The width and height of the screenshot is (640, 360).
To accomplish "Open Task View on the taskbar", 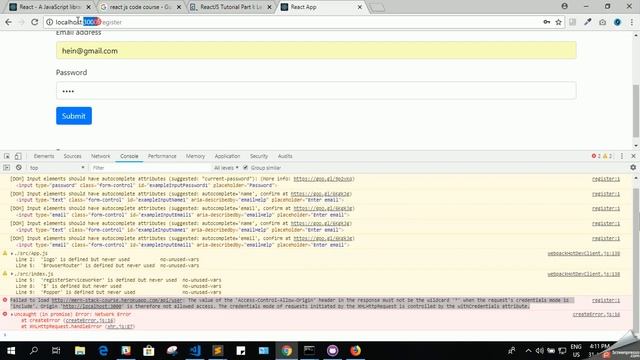I will click(x=56, y=351).
